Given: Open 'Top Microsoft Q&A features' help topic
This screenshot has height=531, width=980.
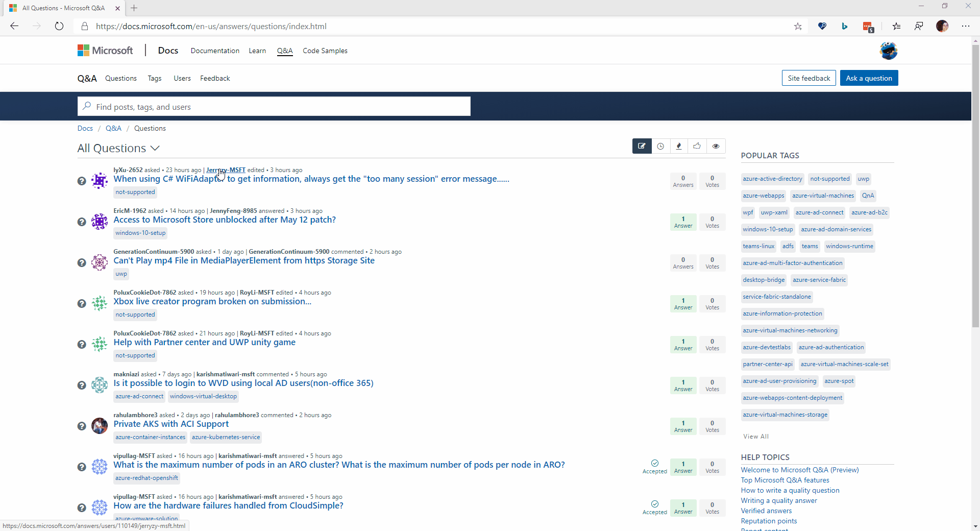Looking at the screenshot, I should pyautogui.click(x=785, y=480).
